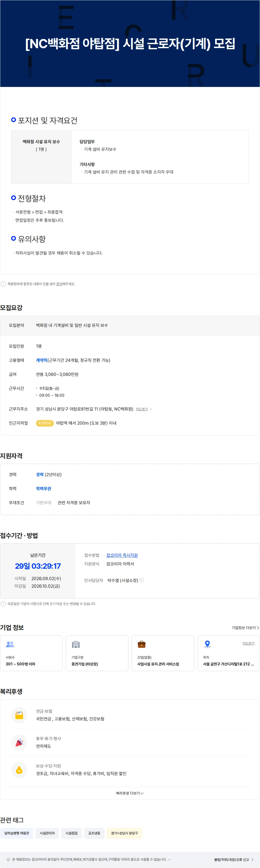Click the 사원수 people icon
The width and height of the screenshot is (260, 868).
click(x=10, y=644)
